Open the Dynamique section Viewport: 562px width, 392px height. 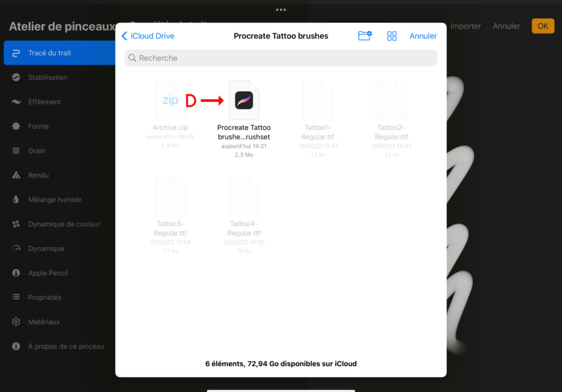point(59,248)
